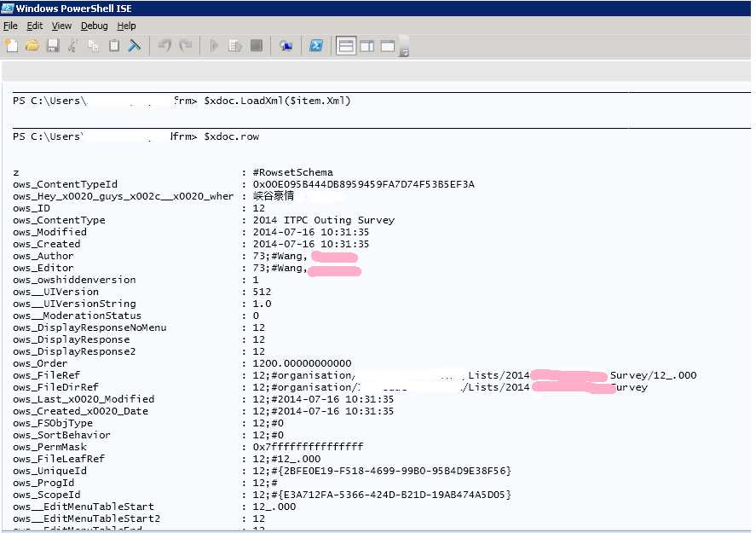Show script pane on top layout icon

click(346, 46)
